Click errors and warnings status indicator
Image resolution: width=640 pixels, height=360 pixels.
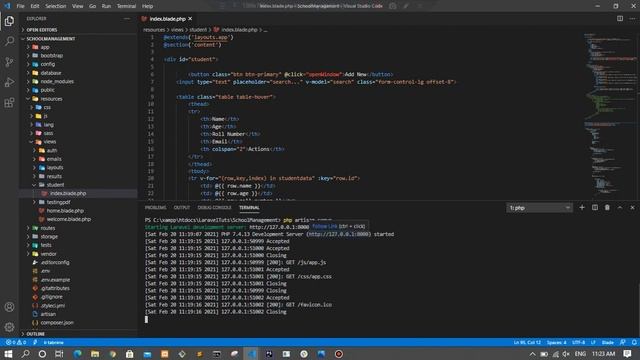click(x=16, y=342)
